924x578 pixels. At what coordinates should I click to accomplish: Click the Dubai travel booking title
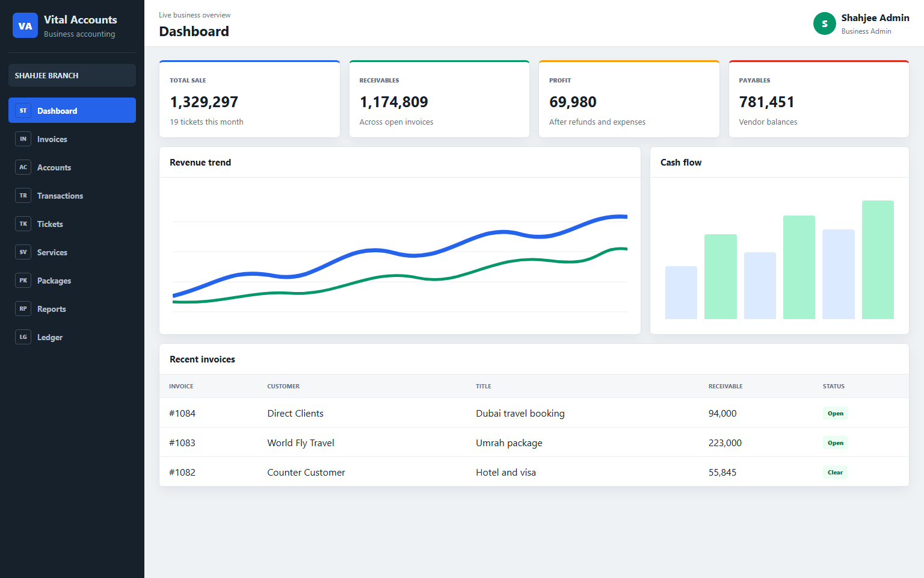(520, 413)
